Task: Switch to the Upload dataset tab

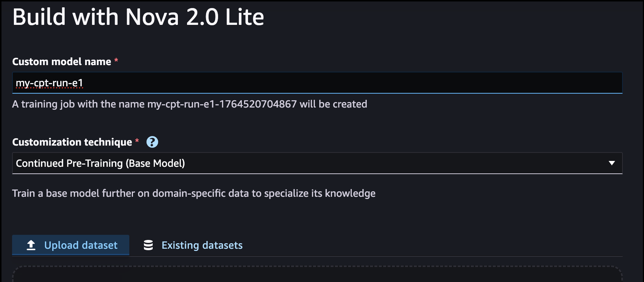Action: (x=71, y=245)
